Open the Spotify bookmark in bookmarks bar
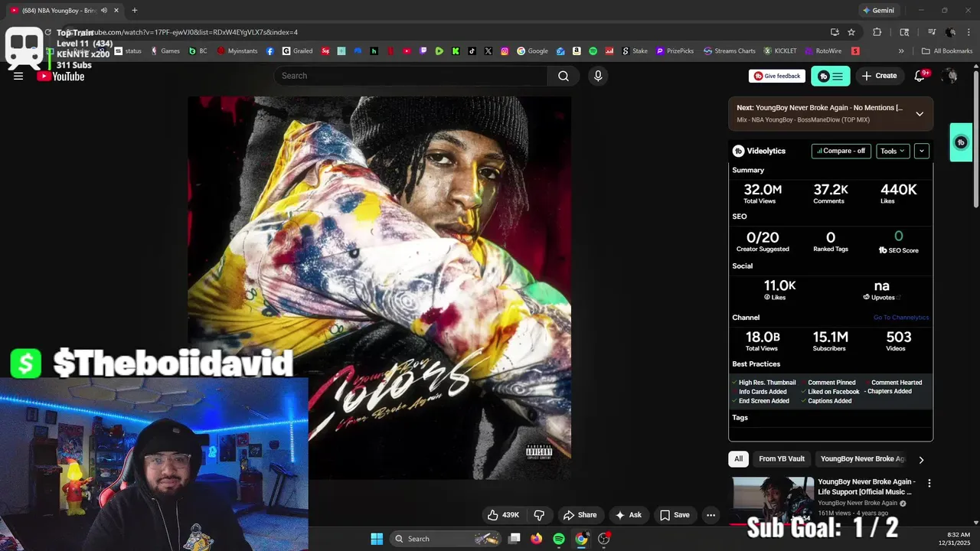 pyautogui.click(x=593, y=51)
